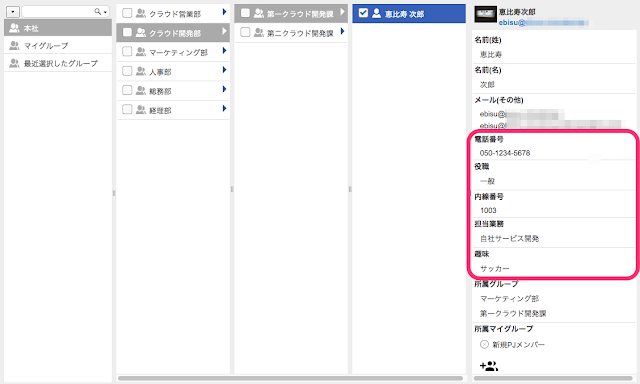Expand 経理部 using the right arrow
The image size is (640, 384).
224,109
